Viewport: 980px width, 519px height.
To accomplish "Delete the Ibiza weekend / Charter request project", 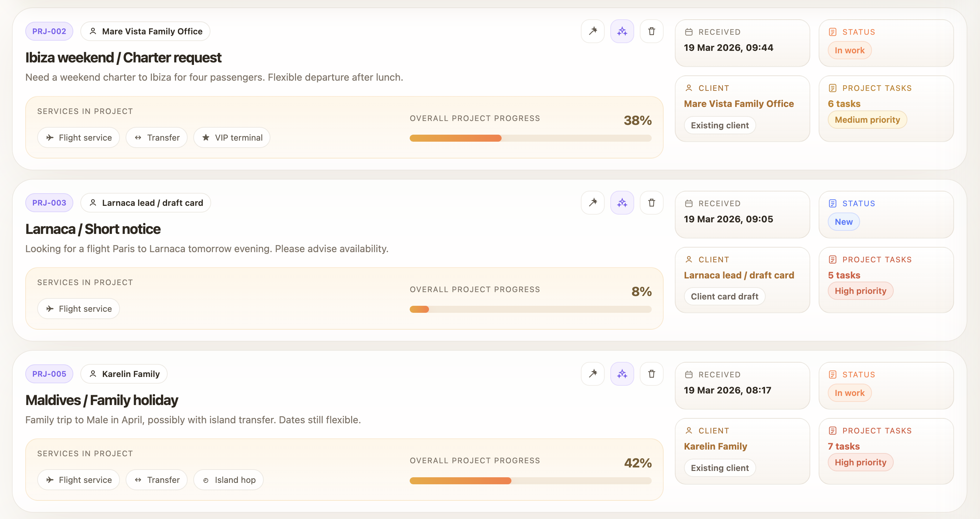I will click(x=651, y=31).
